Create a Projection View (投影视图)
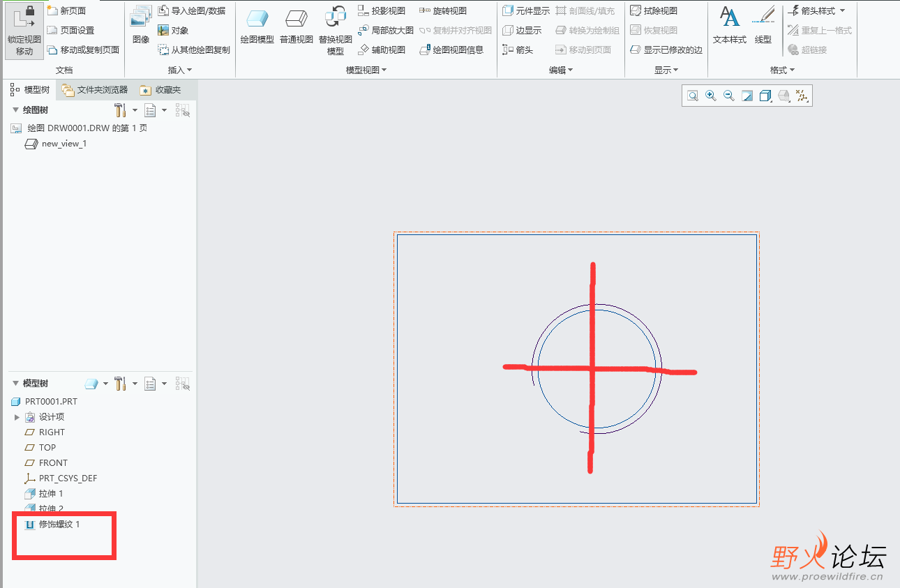This screenshot has height=588, width=900. point(382,10)
